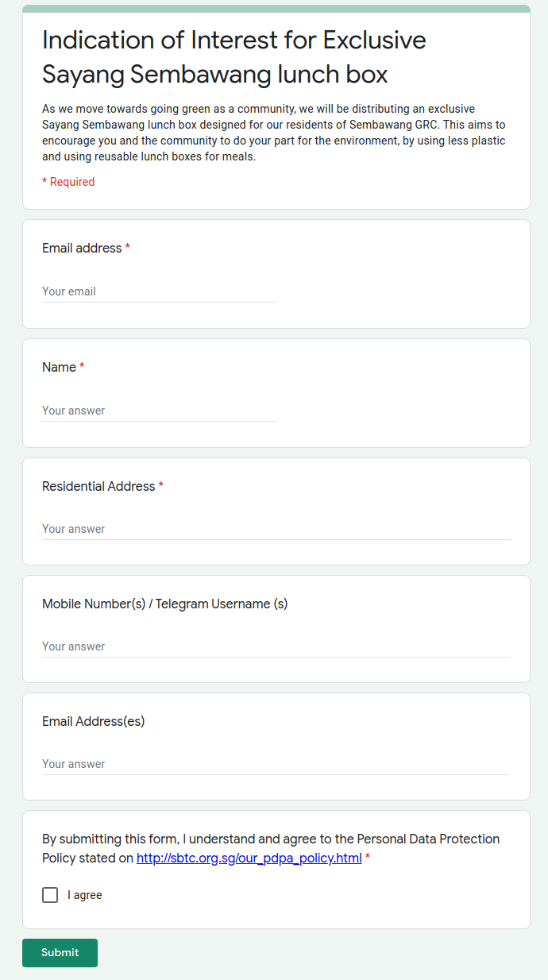The height and width of the screenshot is (980, 548).
Task: Select the Mobile Number / Telegram Username field
Action: coord(276,646)
